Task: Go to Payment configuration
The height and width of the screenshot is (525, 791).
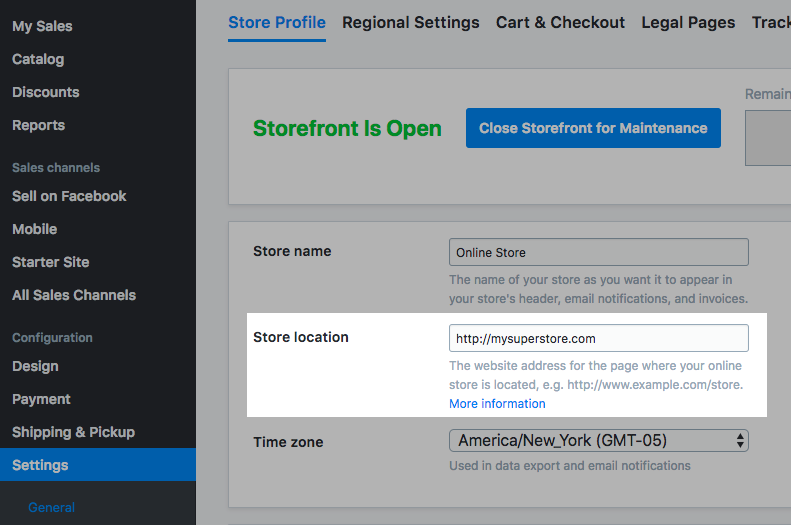Action: 41,399
